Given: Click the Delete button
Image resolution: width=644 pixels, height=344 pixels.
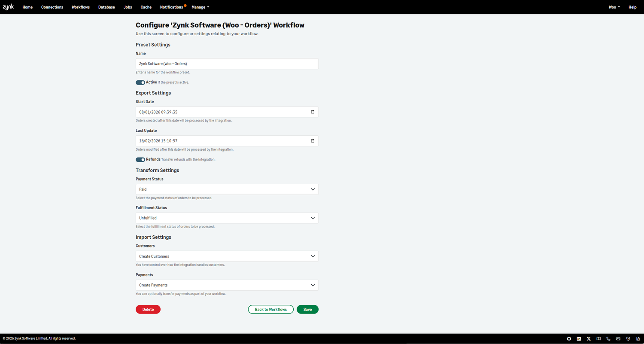Looking at the screenshot, I should 148,309.
